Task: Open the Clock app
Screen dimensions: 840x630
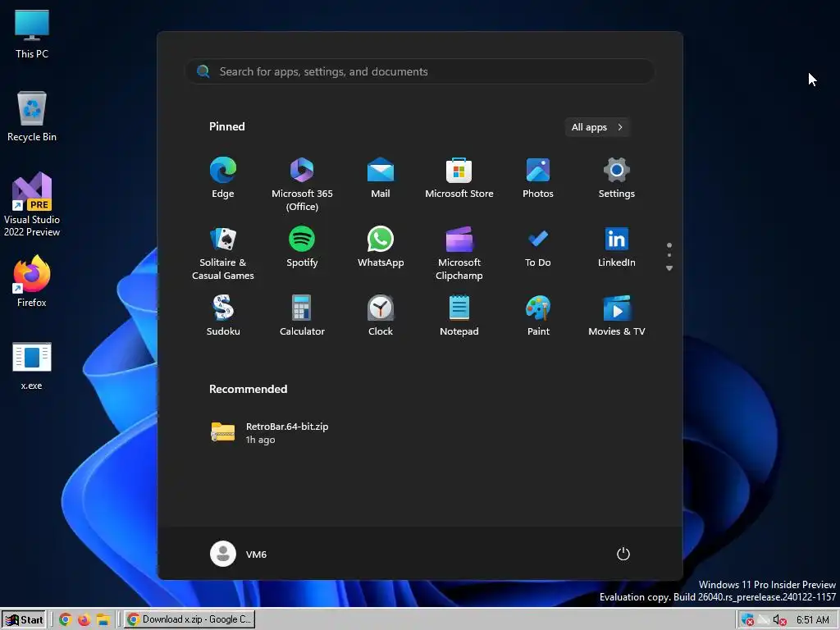Action: (x=381, y=316)
